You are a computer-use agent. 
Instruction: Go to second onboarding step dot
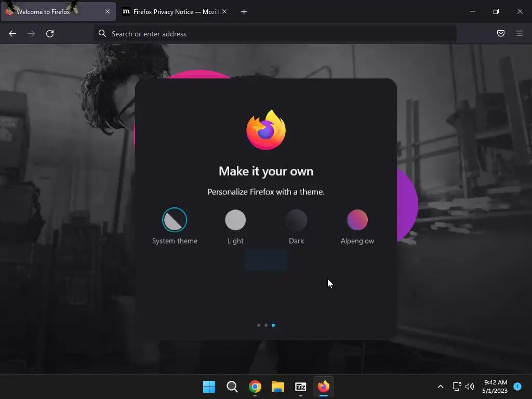[x=266, y=325]
